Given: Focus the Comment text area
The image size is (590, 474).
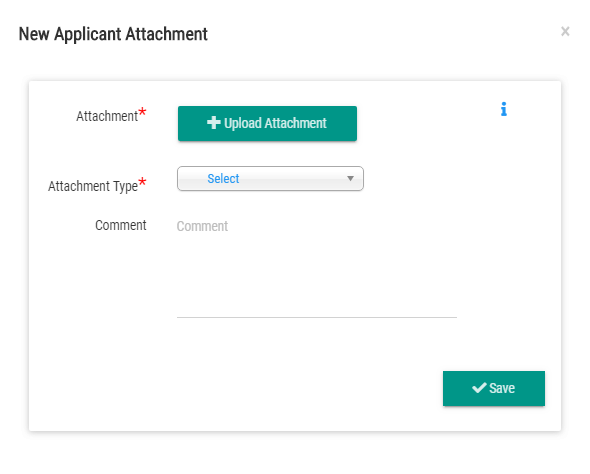Looking at the screenshot, I should pyautogui.click(x=317, y=266).
